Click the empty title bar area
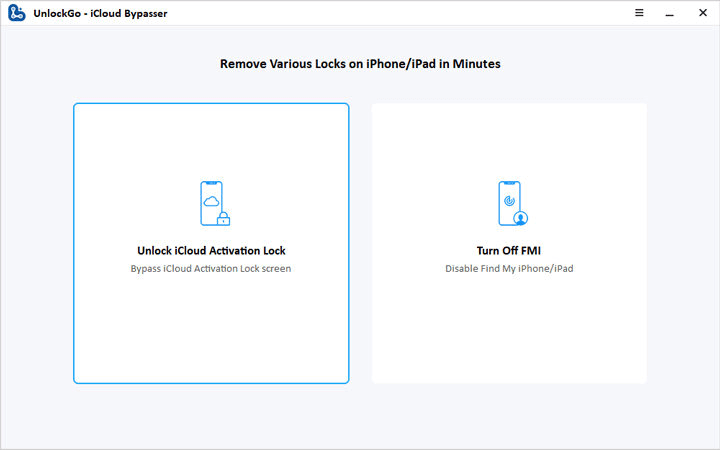720x450 pixels. (400, 13)
